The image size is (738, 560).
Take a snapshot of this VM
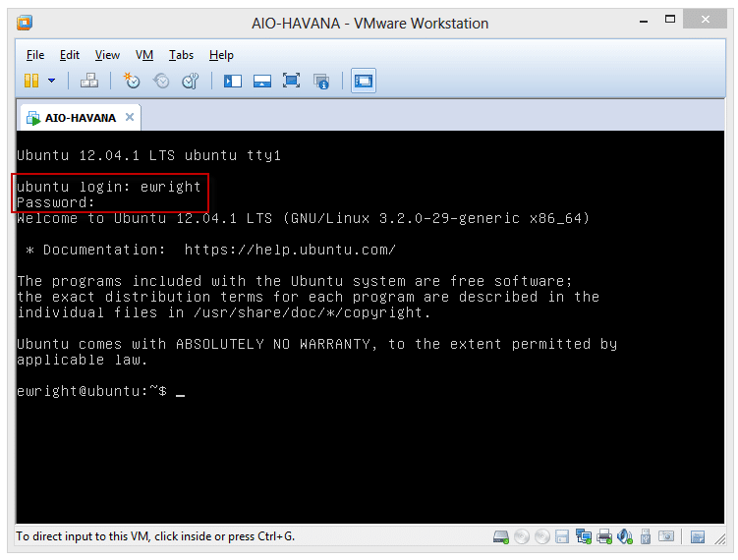133,81
